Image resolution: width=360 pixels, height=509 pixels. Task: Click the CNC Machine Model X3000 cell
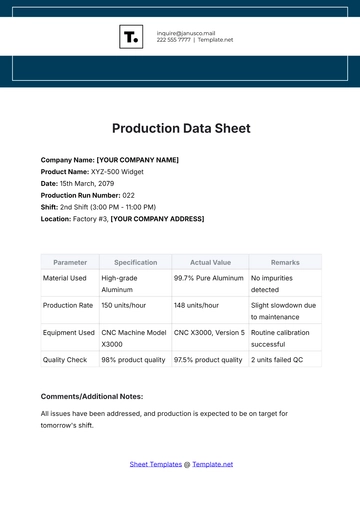coord(136,337)
